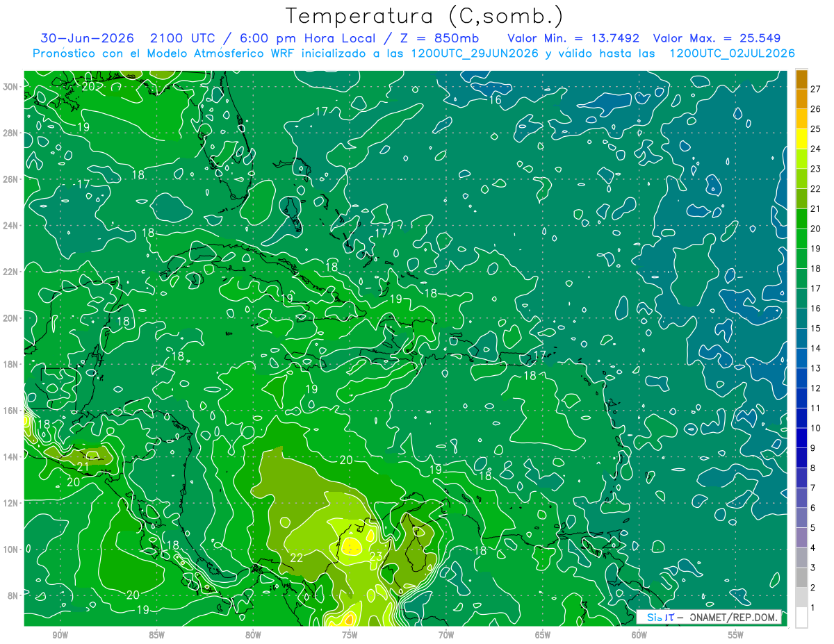Click the "ONAMET/REP.DOM." credit label
The width and height of the screenshot is (834, 644).
(x=733, y=617)
